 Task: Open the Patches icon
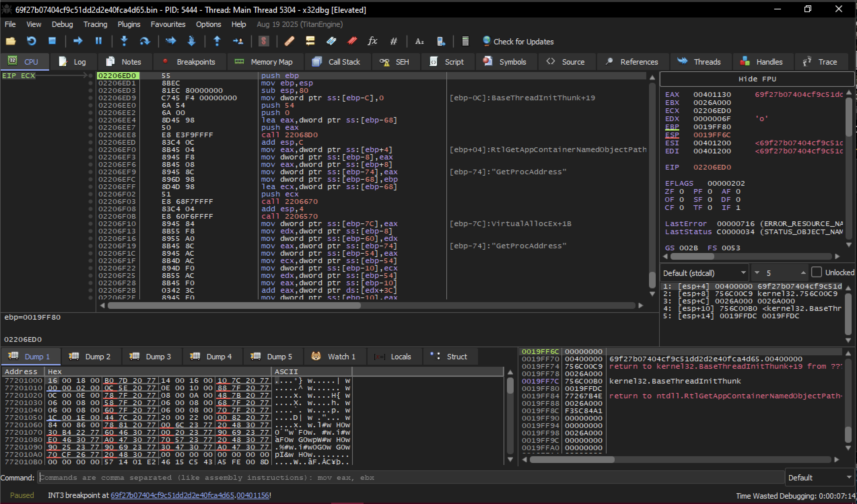pyautogui.click(x=289, y=41)
